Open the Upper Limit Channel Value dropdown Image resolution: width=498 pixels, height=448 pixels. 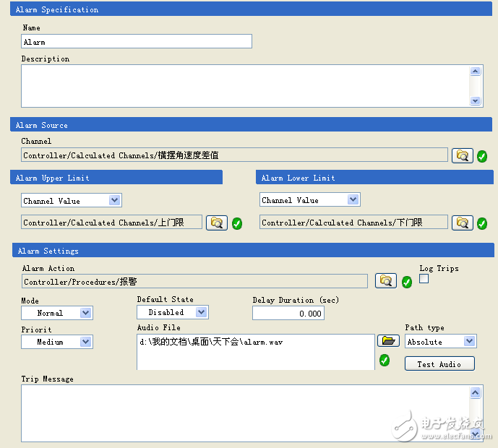(114, 200)
